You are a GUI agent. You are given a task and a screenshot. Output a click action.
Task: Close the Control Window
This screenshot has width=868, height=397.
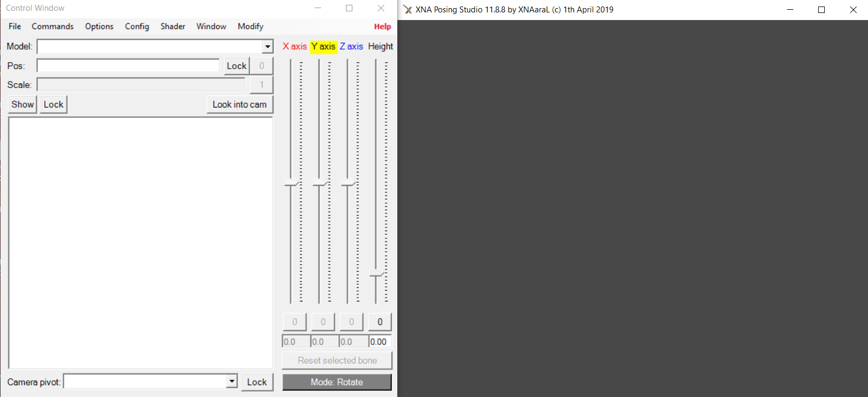pos(381,8)
